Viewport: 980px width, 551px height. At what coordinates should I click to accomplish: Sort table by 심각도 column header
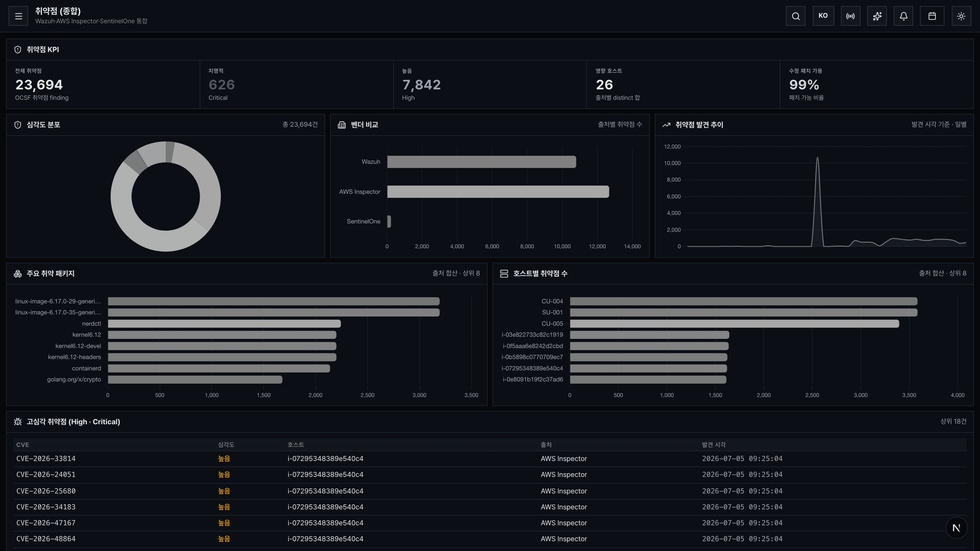click(226, 444)
